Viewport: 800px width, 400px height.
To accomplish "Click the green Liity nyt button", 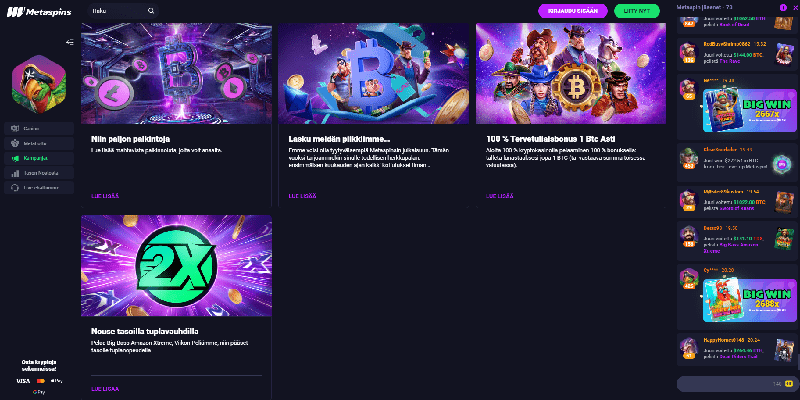I will (637, 11).
